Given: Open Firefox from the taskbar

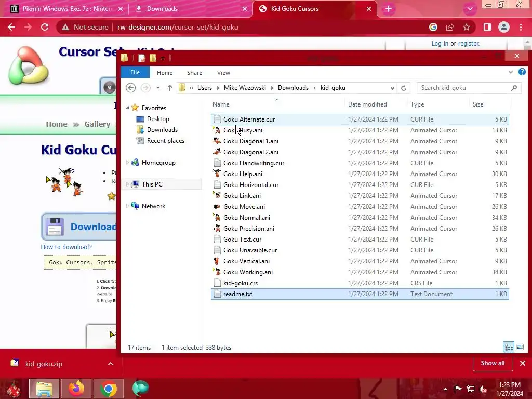Looking at the screenshot, I should [77, 389].
